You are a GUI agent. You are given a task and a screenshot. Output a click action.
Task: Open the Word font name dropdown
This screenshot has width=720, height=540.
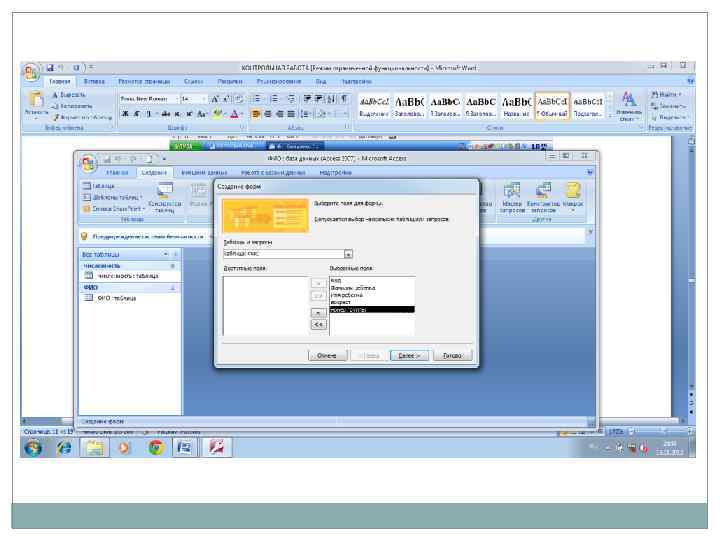[x=177, y=99]
